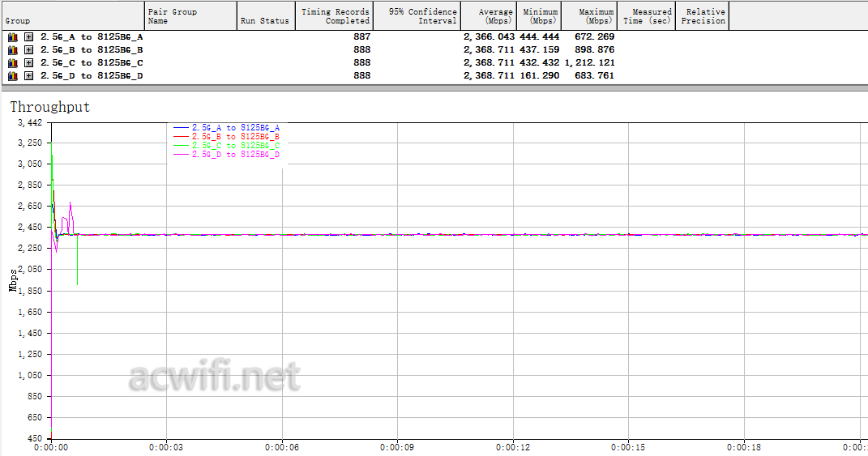Expand the 2.5G_B to 8125BG_B group

29,49
